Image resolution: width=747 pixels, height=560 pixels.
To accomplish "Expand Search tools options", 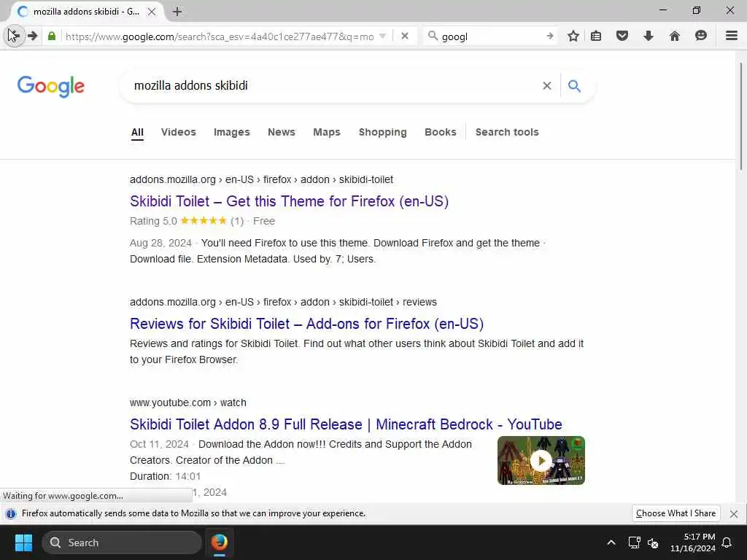I will (507, 132).
